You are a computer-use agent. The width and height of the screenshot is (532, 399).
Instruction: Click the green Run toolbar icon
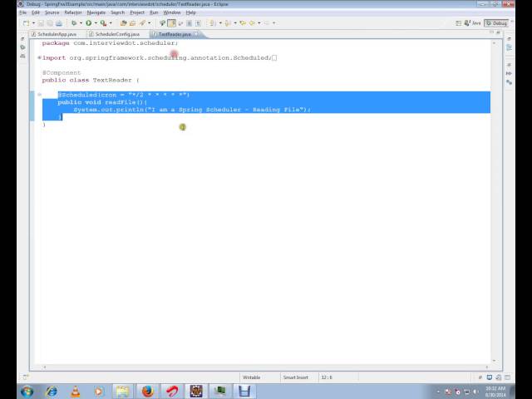(x=89, y=23)
